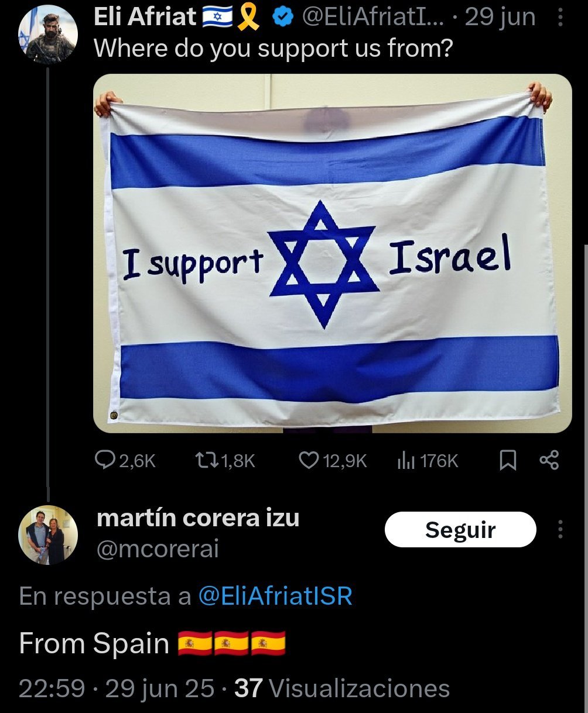588x713 pixels.
Task: Open the Eli Afriat display name
Action: coord(145,17)
